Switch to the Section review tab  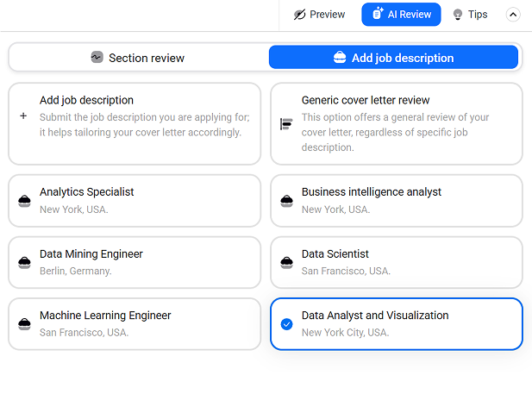pyautogui.click(x=139, y=58)
